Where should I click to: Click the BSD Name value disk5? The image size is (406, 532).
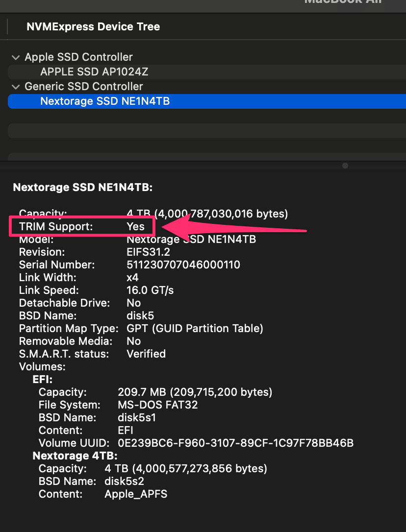(140, 315)
